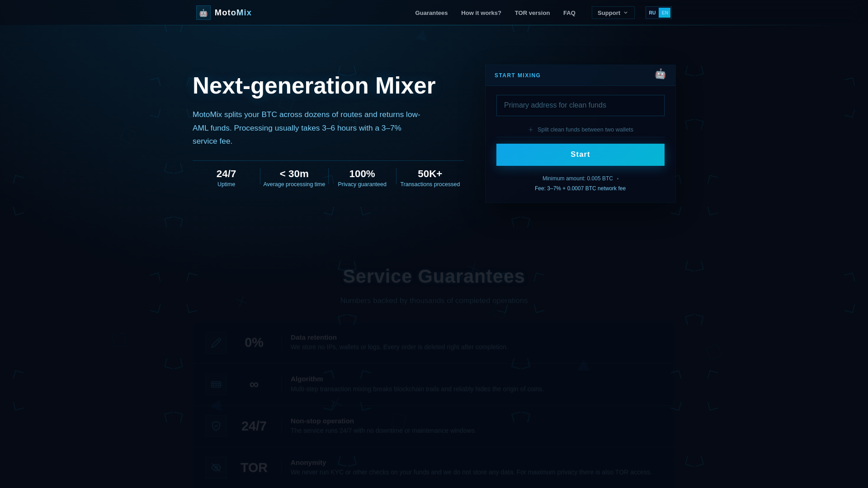Click the Numbers backed by thousands subtitle
The height and width of the screenshot is (488, 868).
point(434,301)
